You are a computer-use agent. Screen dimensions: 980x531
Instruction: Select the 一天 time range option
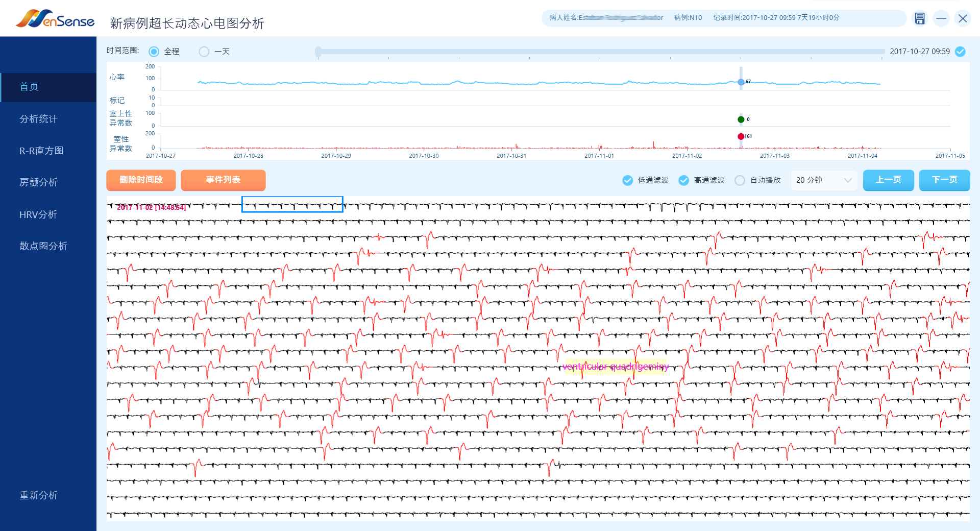coord(204,52)
